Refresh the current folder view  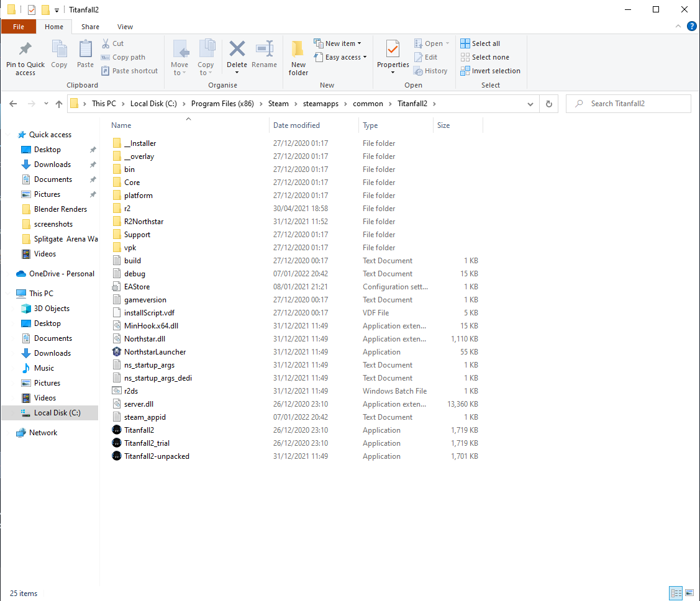click(548, 104)
